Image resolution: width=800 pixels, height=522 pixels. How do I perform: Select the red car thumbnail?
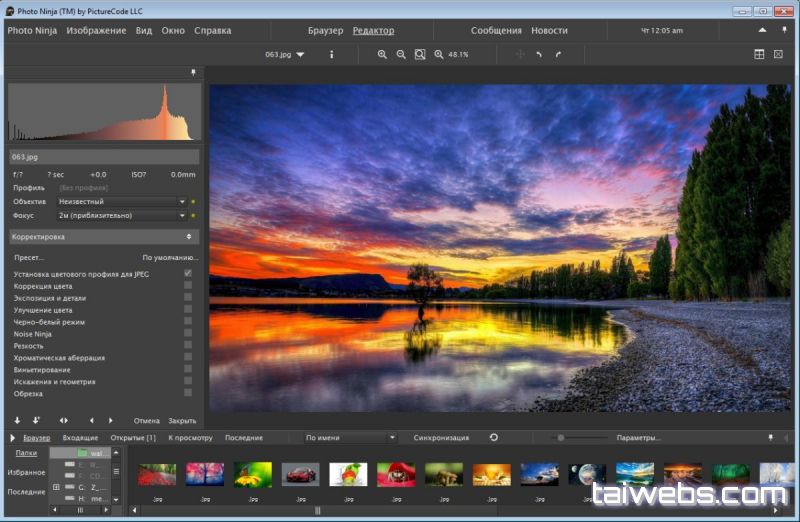[300, 474]
